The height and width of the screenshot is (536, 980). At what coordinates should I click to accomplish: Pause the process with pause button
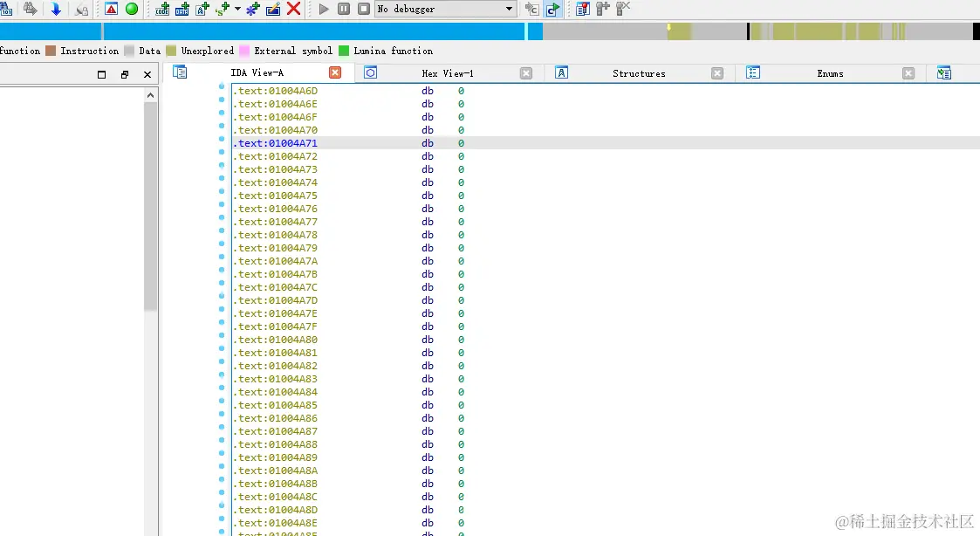344,9
